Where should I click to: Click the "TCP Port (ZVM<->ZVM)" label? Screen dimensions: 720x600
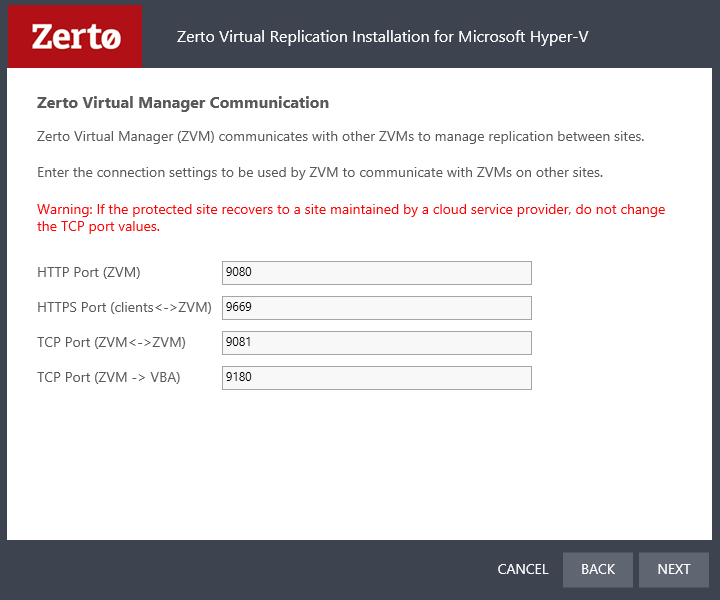coord(112,342)
